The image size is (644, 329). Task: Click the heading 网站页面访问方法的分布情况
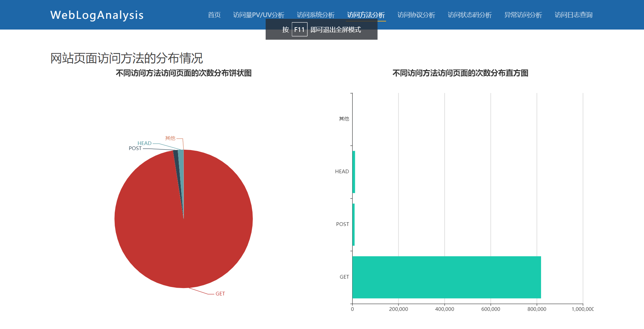pos(126,58)
